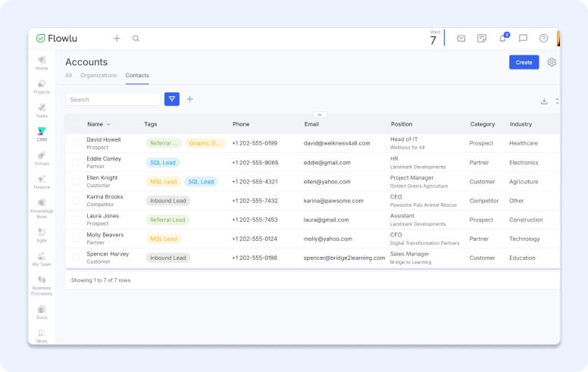Collapse the filter panel using chevron
The height and width of the screenshot is (372, 588).
click(318, 114)
